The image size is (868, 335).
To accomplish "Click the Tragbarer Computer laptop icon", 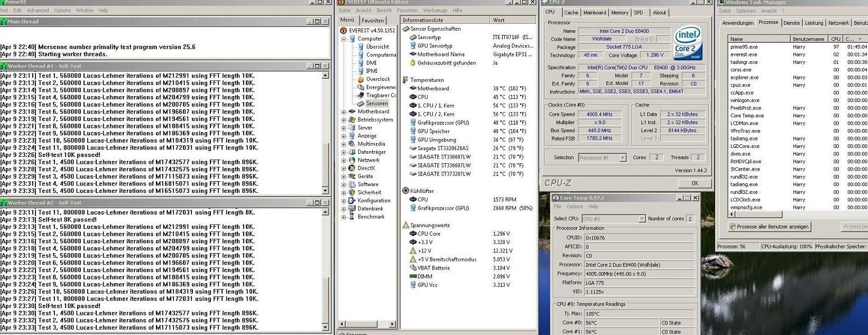I will point(361,95).
